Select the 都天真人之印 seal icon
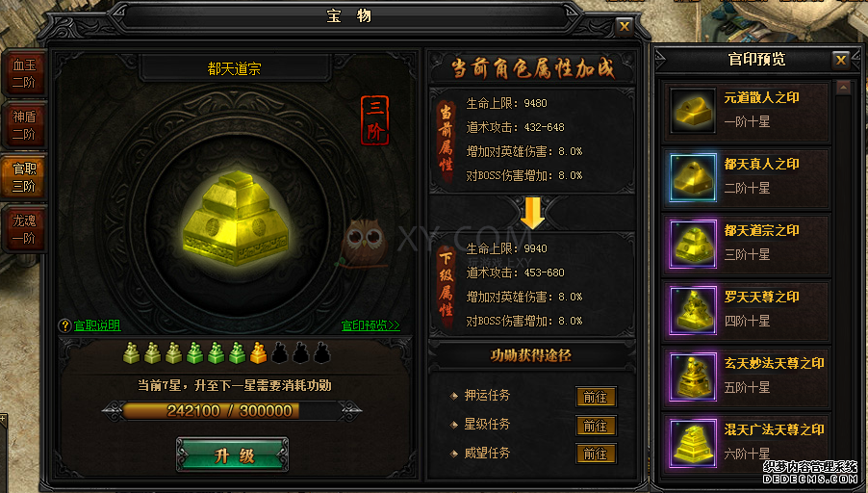The width and height of the screenshot is (868, 493). (693, 178)
